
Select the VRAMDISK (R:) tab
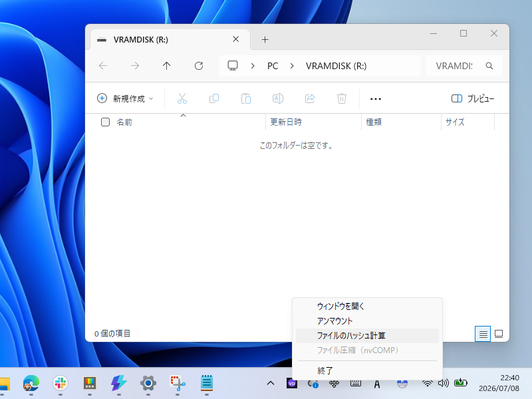click(170, 40)
